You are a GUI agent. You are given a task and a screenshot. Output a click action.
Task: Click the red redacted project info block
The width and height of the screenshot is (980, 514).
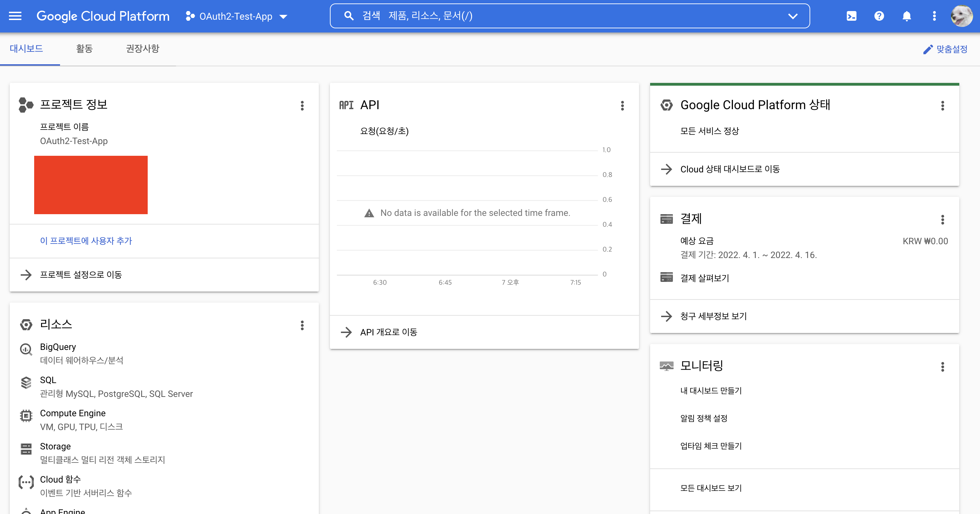(91, 185)
